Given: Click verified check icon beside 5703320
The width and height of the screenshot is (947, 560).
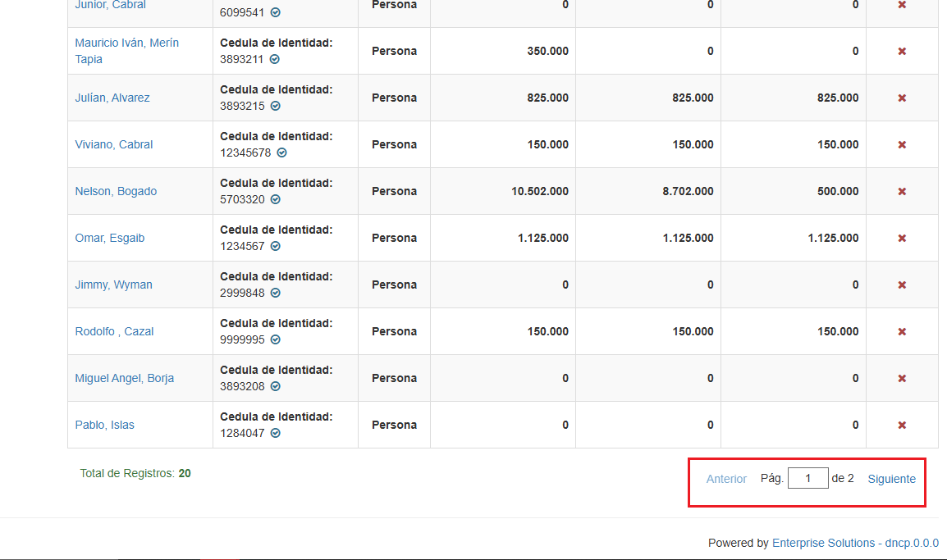Looking at the screenshot, I should coord(276,199).
